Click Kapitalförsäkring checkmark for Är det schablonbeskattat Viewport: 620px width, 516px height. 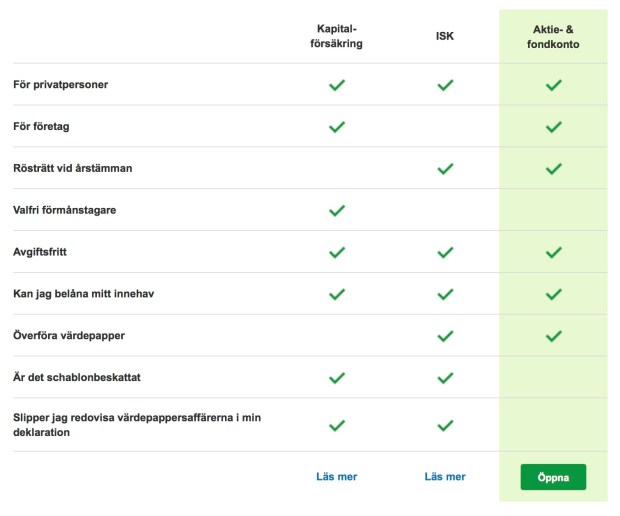click(x=337, y=378)
